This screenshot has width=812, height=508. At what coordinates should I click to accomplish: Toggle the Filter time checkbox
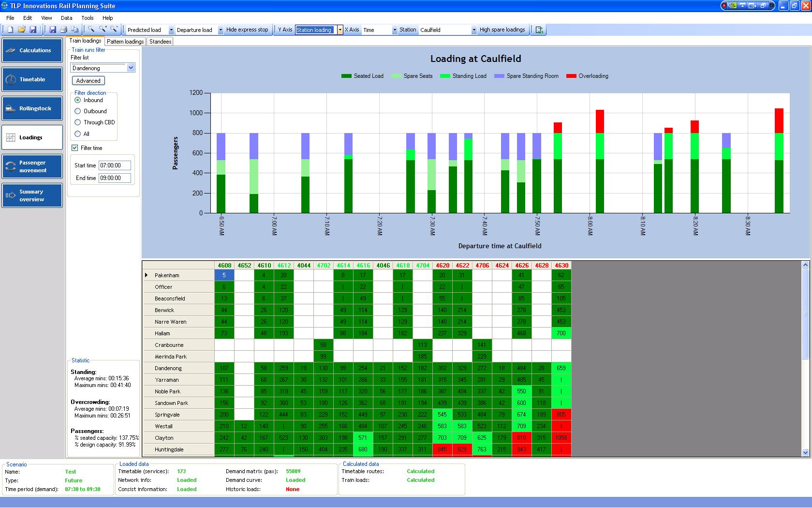point(74,148)
